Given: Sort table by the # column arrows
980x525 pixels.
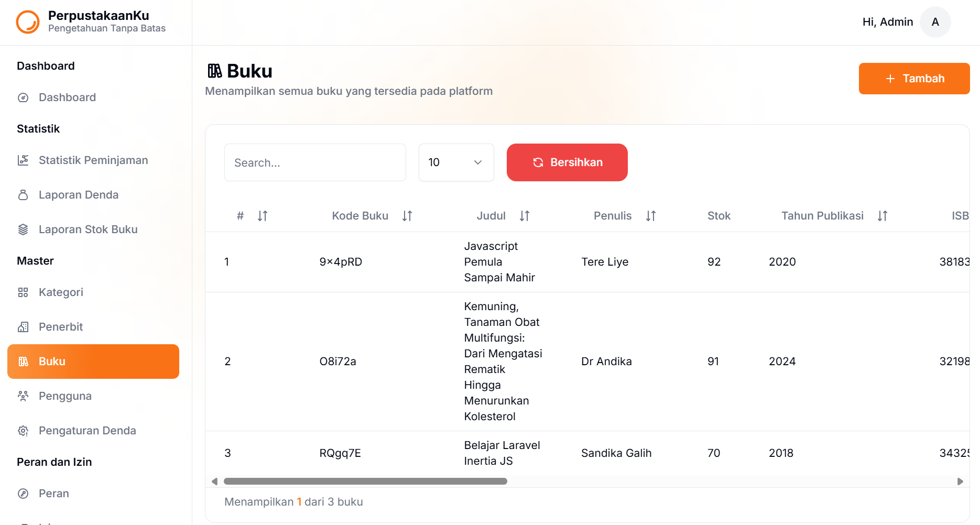Looking at the screenshot, I should tap(263, 216).
